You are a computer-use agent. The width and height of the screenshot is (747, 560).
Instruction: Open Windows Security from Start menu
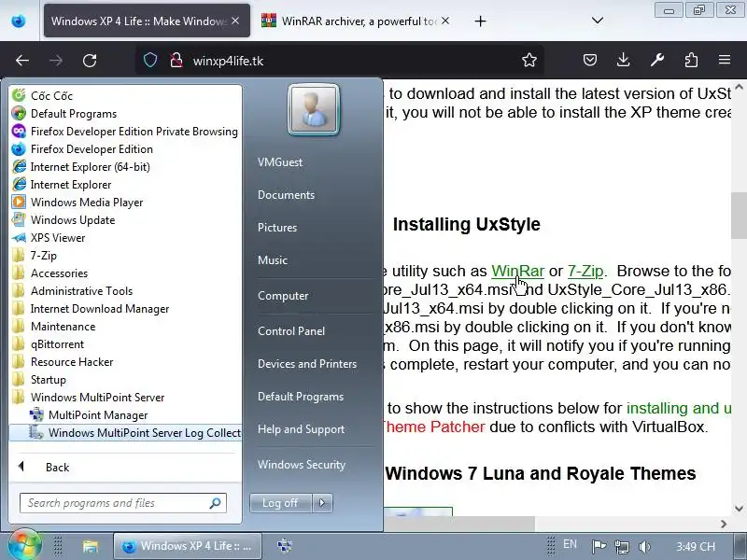click(302, 464)
